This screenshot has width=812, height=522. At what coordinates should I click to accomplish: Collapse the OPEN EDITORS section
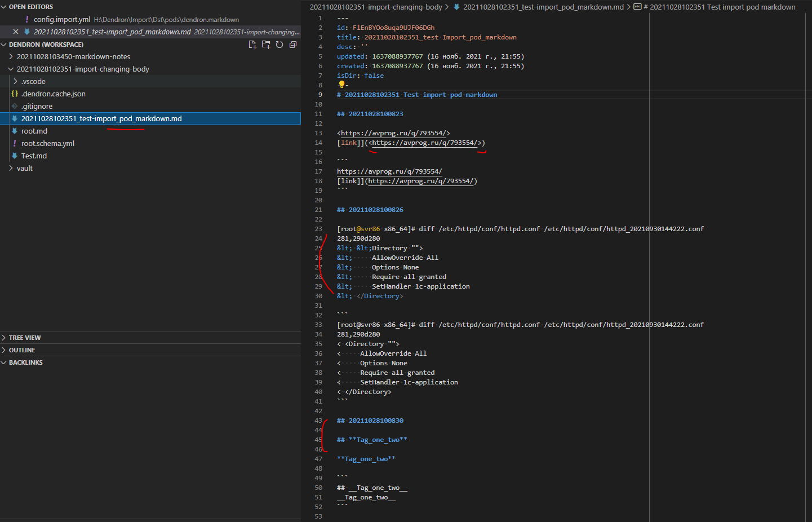[5, 6]
